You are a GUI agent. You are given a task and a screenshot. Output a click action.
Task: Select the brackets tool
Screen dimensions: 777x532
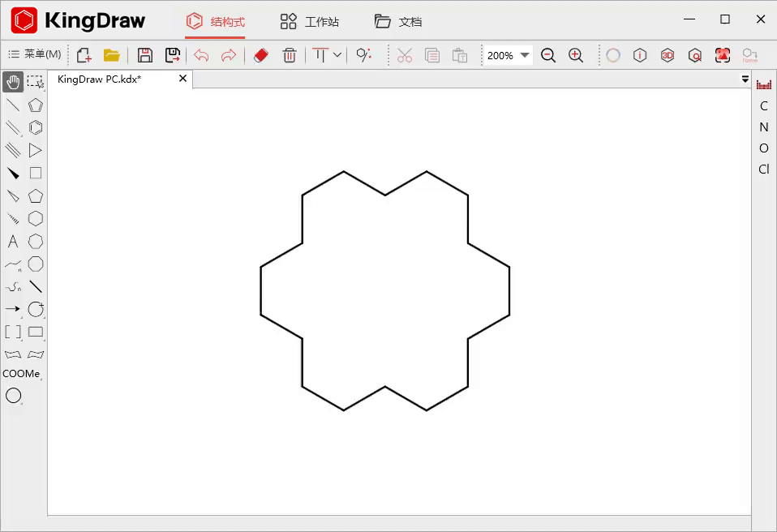pyautogui.click(x=13, y=332)
